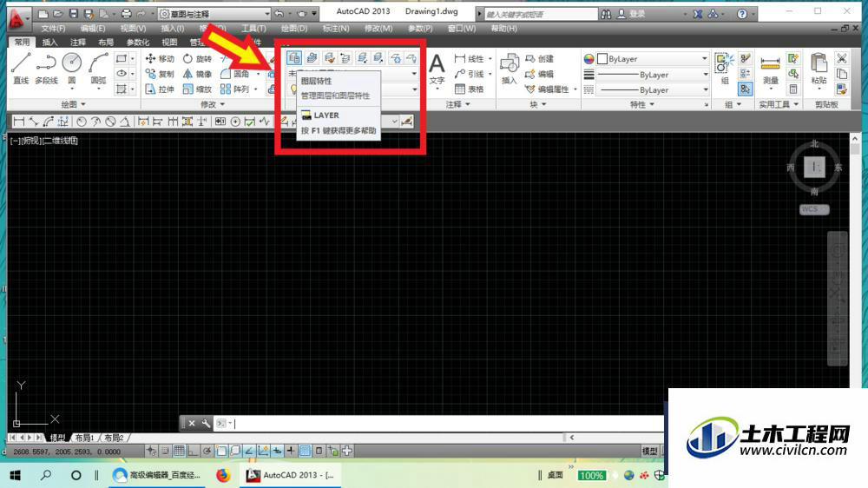
Task: Click the Linear (线性) dimension tool
Action: click(470, 58)
